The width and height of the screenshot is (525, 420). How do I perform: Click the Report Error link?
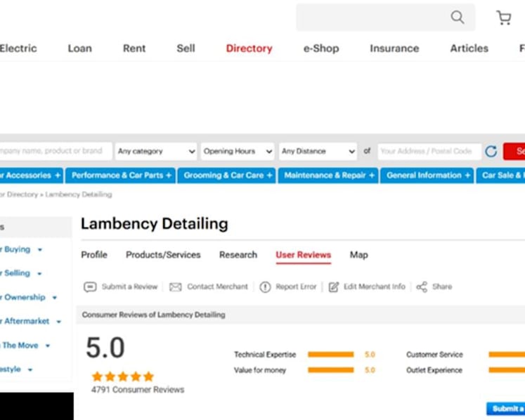tap(296, 287)
